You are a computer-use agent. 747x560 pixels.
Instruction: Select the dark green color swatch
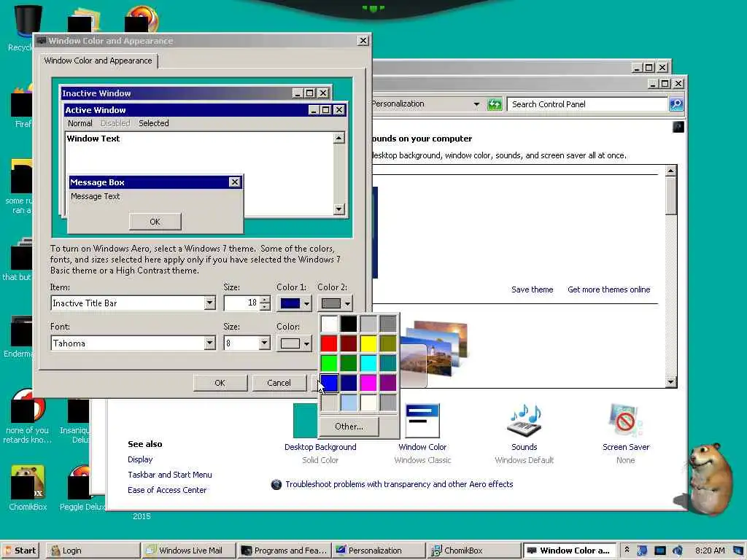[349, 363]
